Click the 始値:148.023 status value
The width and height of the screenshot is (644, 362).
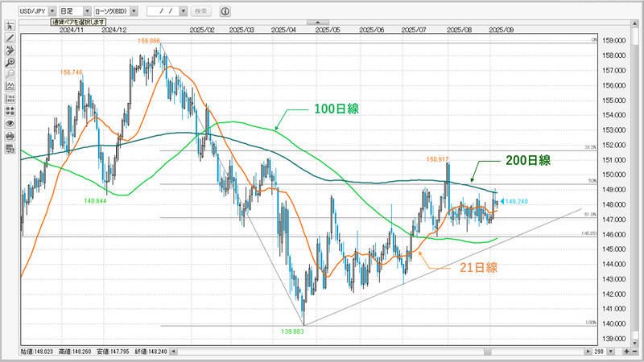click(36, 352)
